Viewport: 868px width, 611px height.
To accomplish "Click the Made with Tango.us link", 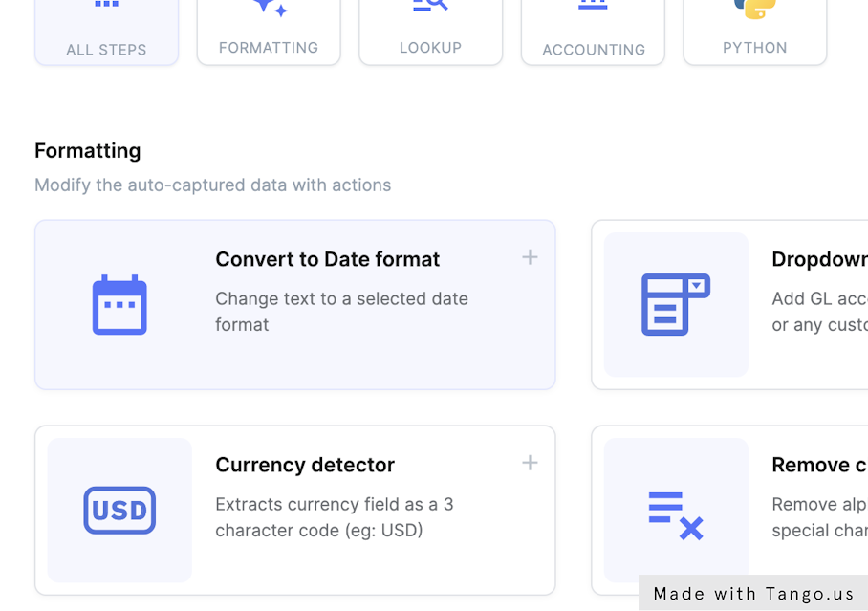I will click(x=751, y=593).
